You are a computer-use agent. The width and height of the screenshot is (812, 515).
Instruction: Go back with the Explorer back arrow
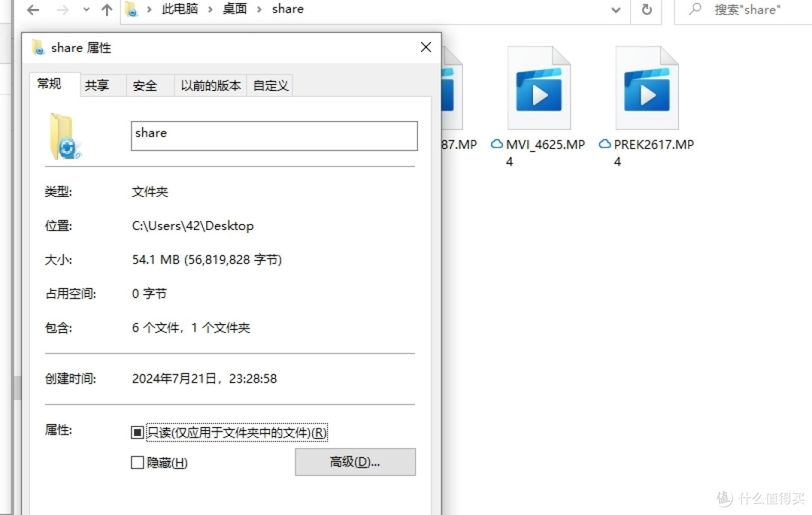(32, 9)
